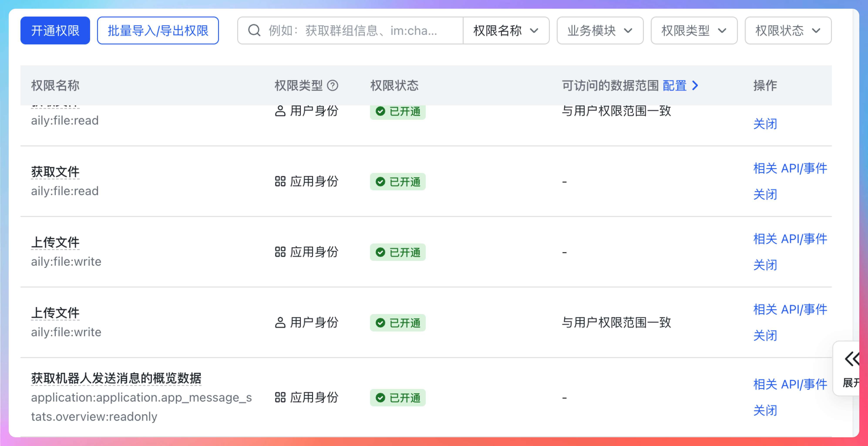Click 关闭 for the 获取机器人发送消息的概览数据 permission
The image size is (868, 446).
(765, 411)
